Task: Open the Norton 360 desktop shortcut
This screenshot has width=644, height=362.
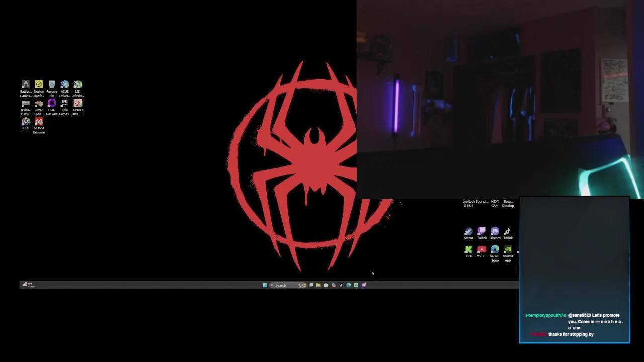Action: [39, 88]
